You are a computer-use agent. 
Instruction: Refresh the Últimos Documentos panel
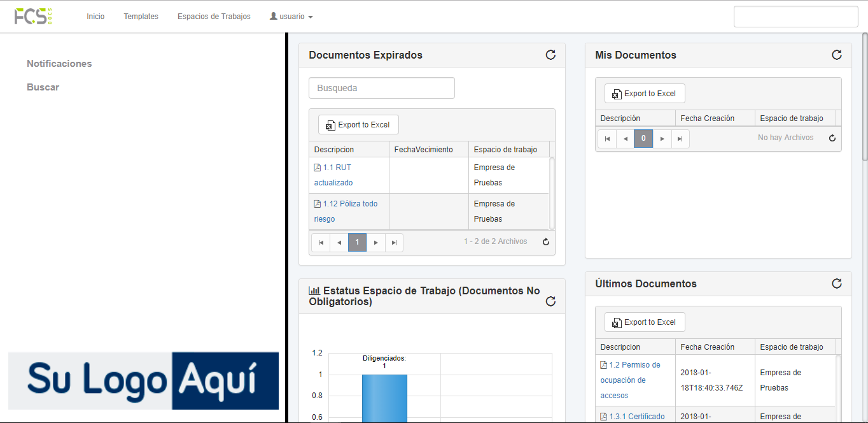[837, 283]
